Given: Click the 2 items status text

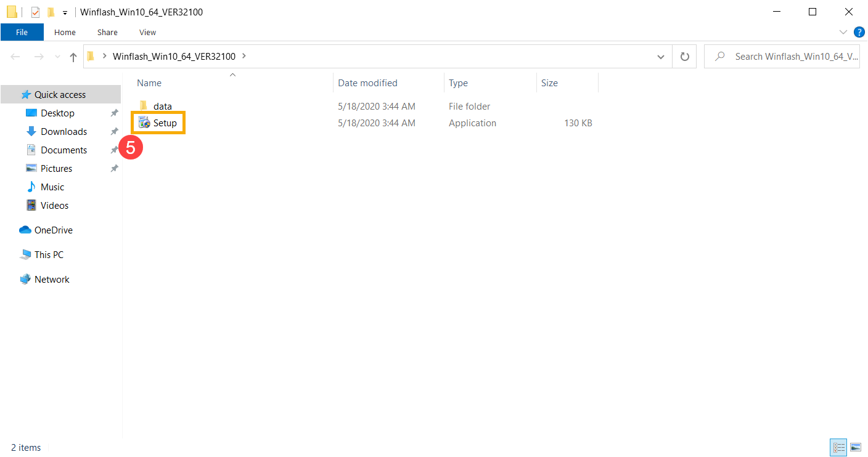Looking at the screenshot, I should [26, 448].
